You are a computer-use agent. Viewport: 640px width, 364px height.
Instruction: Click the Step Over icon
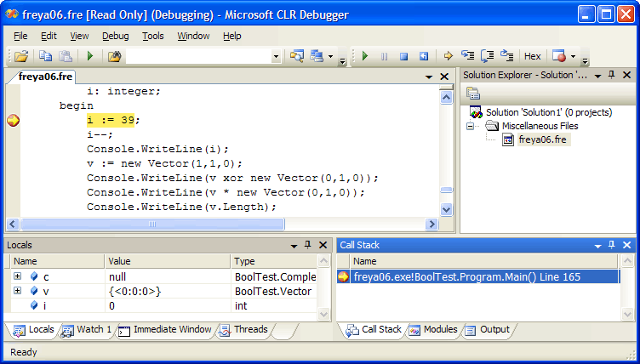click(488, 56)
